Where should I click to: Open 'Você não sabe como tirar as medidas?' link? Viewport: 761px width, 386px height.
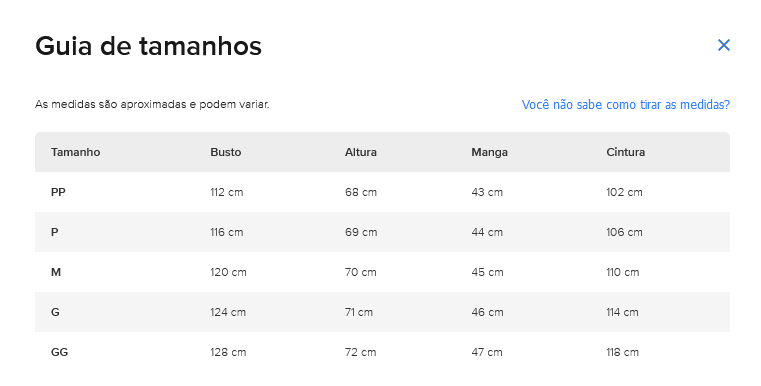(626, 105)
